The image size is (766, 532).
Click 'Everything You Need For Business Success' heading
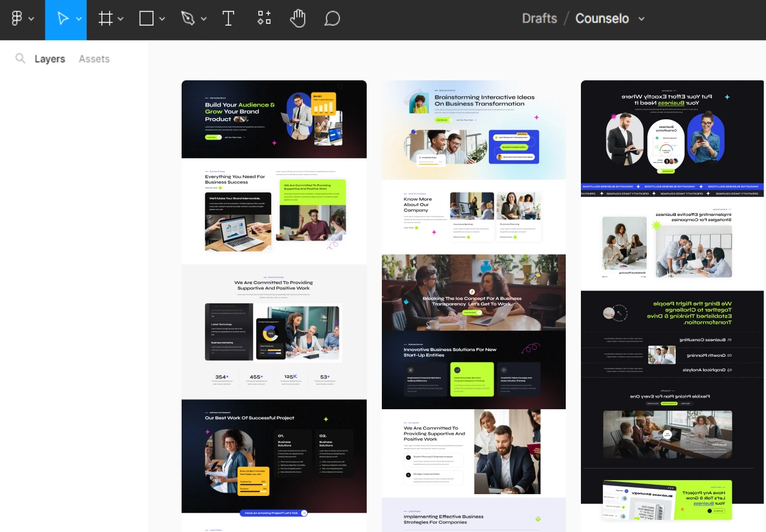point(235,179)
